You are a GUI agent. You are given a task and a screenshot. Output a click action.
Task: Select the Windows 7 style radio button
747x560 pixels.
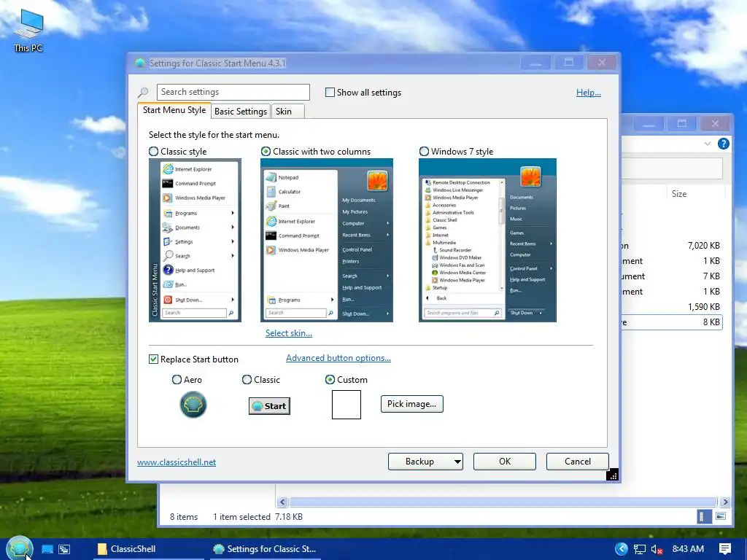pyautogui.click(x=424, y=152)
